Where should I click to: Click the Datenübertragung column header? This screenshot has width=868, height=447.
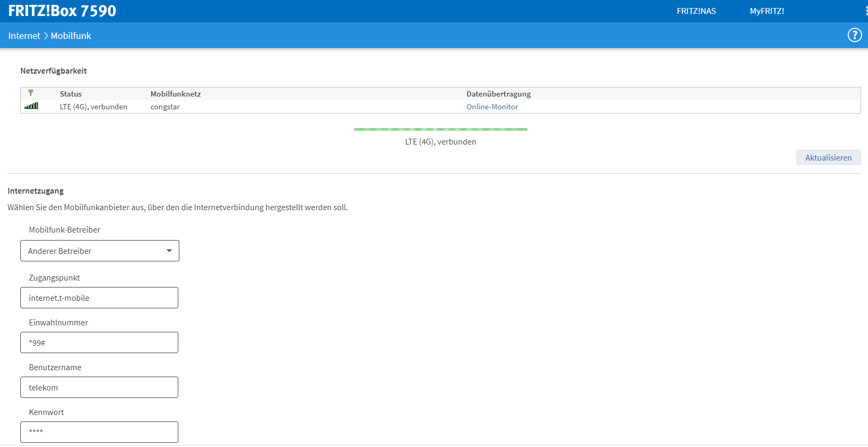(x=499, y=94)
